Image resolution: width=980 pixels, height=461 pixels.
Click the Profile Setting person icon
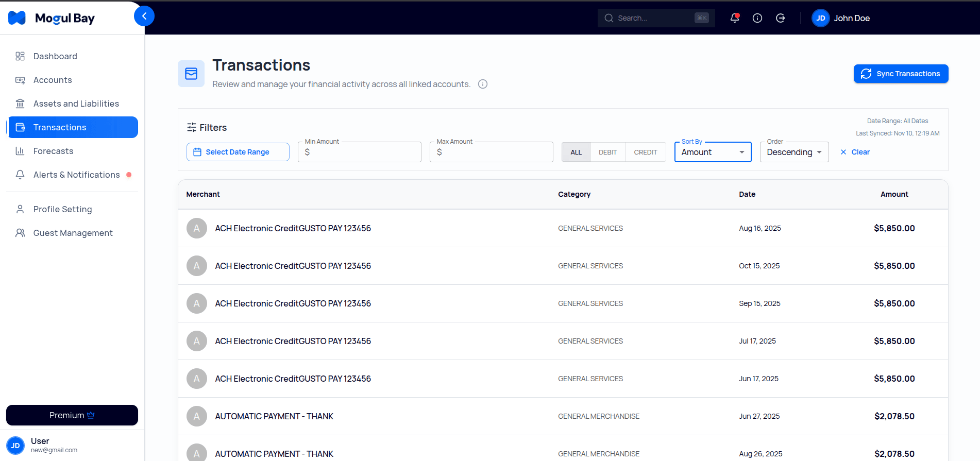[x=20, y=209]
